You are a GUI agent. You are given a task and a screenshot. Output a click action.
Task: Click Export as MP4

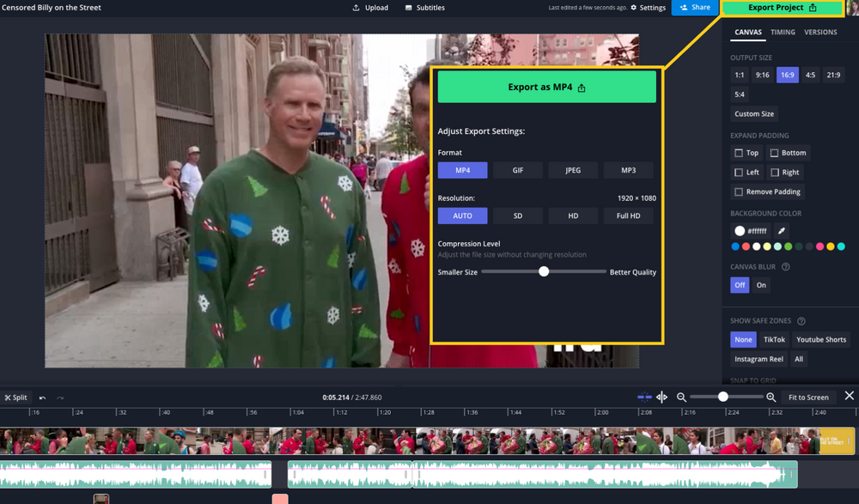pos(546,86)
